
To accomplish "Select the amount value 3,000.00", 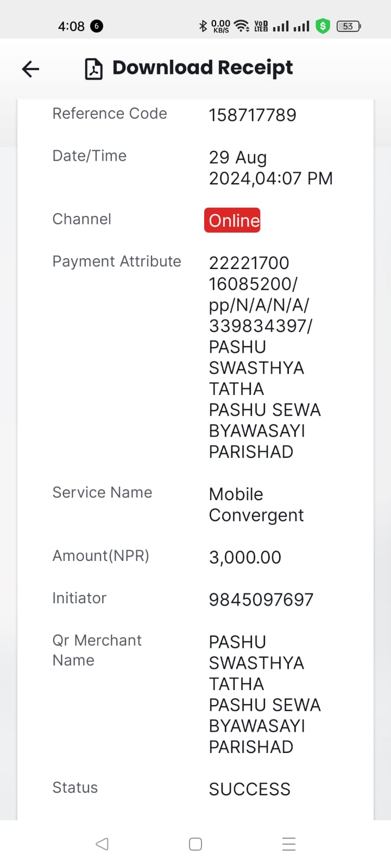I will pyautogui.click(x=245, y=557).
